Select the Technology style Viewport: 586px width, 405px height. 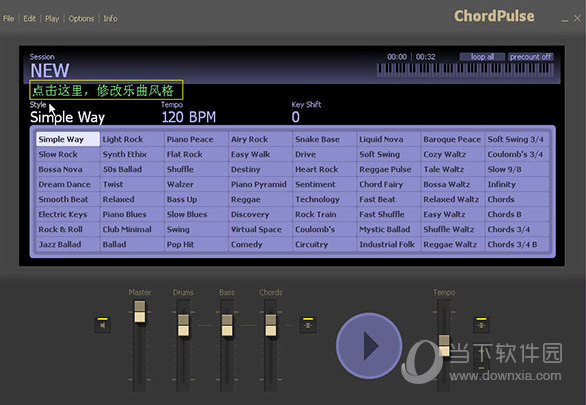325,200
